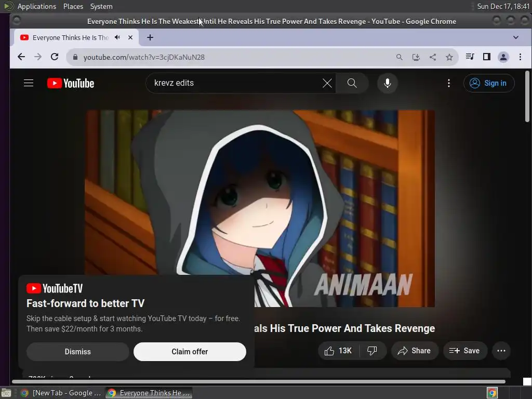Search by voice using the microphone
Image resolution: width=532 pixels, height=399 pixels.
388,83
